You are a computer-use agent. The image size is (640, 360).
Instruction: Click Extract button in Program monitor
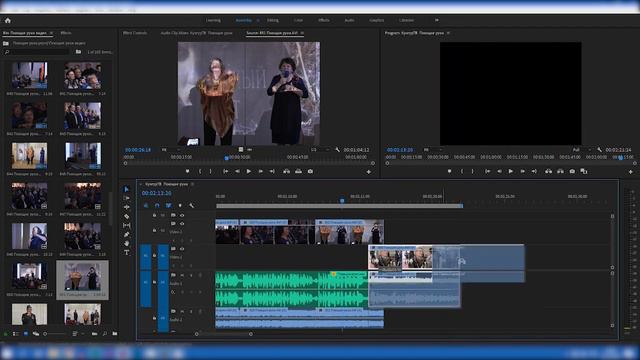coord(560,171)
